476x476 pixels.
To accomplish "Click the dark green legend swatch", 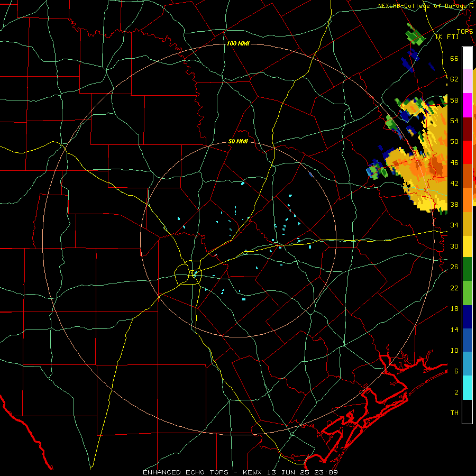I will [x=467, y=269].
